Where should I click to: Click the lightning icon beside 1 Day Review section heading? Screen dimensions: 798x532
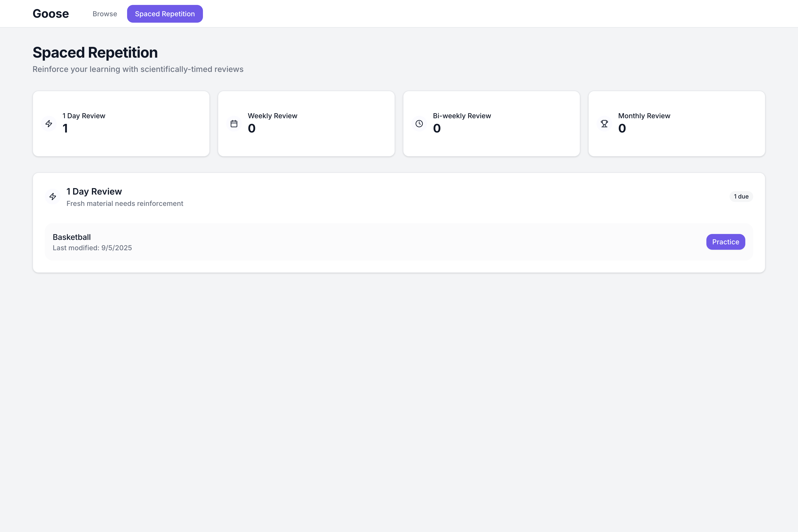click(53, 197)
